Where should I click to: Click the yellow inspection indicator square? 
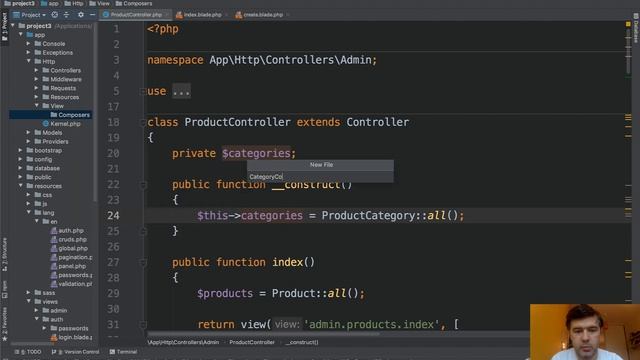click(x=628, y=24)
